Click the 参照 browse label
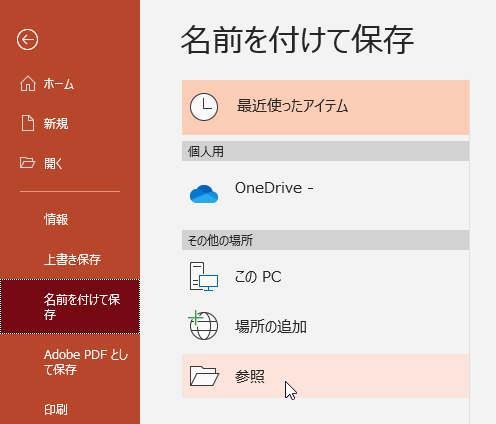 pos(250,376)
